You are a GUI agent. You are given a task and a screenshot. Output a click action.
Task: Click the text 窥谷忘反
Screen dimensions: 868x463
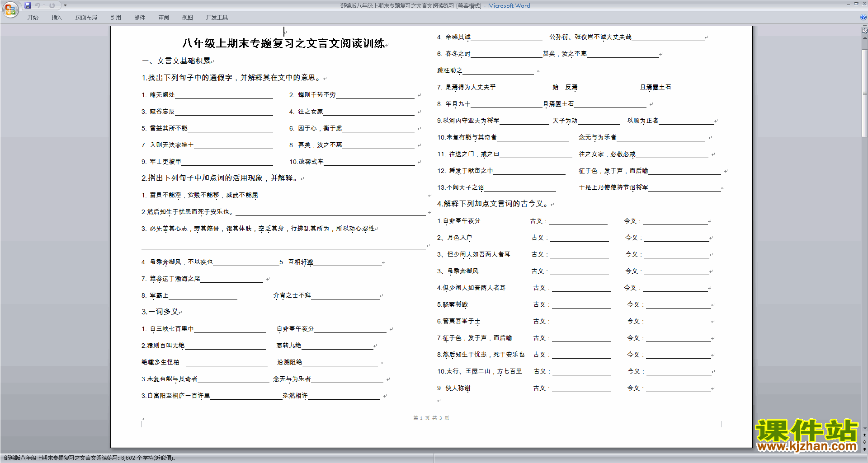pos(162,112)
